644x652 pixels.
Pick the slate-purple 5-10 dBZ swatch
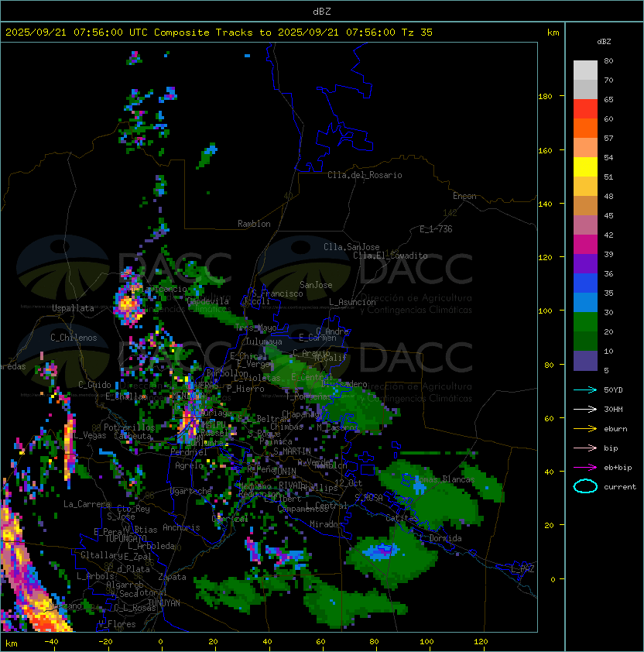tap(585, 361)
